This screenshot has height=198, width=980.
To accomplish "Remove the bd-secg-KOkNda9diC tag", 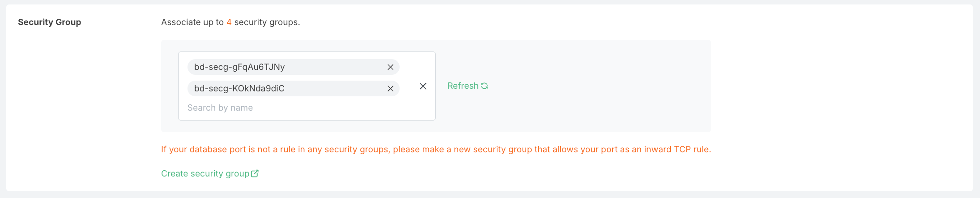I will (390, 89).
